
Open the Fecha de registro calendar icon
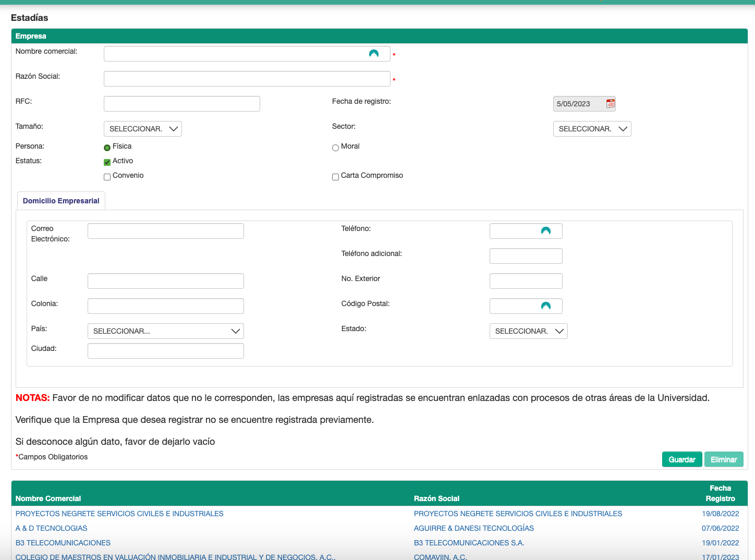[x=610, y=104]
